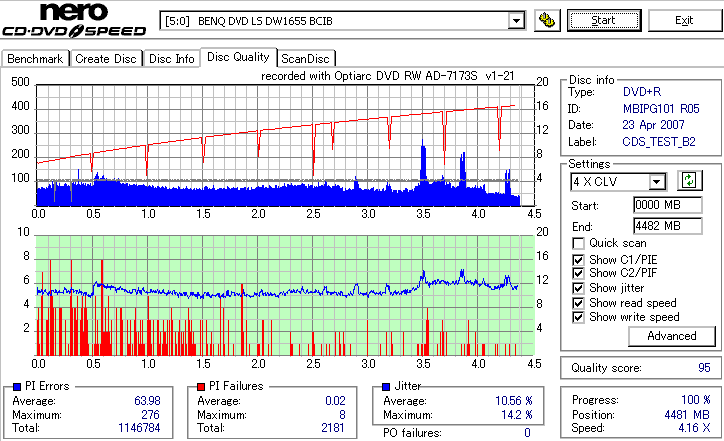724x441 pixels.
Task: Click the Speed value 4.16 X
Action: click(x=694, y=428)
